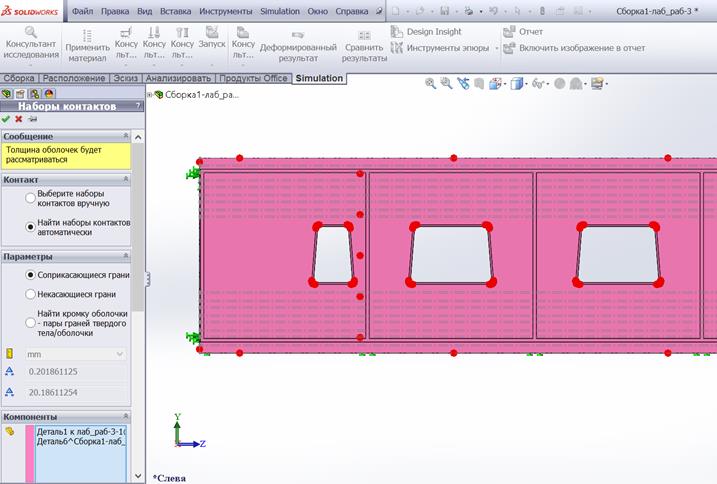Open the Вставка menu

[x=177, y=11]
